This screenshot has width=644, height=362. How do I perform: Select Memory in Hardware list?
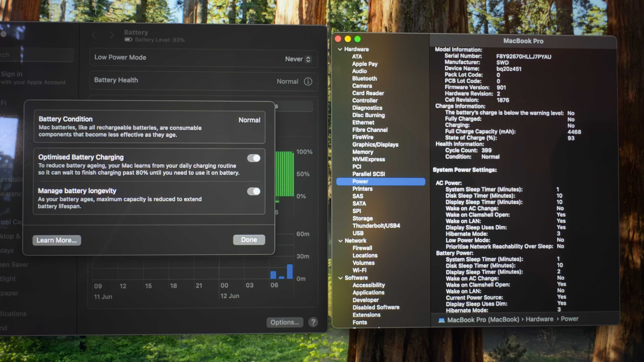pyautogui.click(x=363, y=152)
